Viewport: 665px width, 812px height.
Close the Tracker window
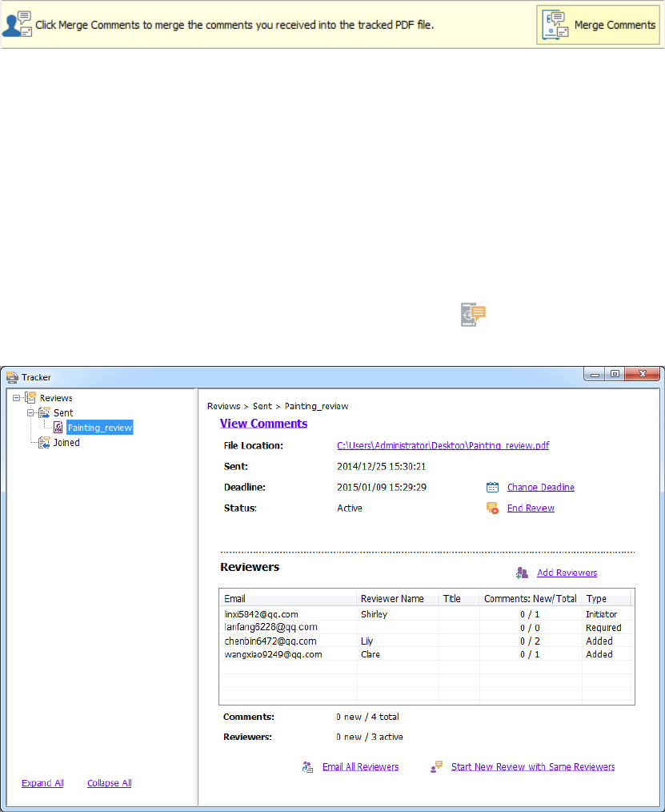coord(643,374)
